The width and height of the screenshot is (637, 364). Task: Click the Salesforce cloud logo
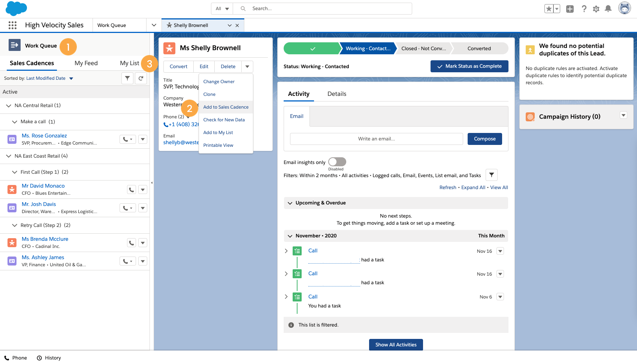(16, 8)
